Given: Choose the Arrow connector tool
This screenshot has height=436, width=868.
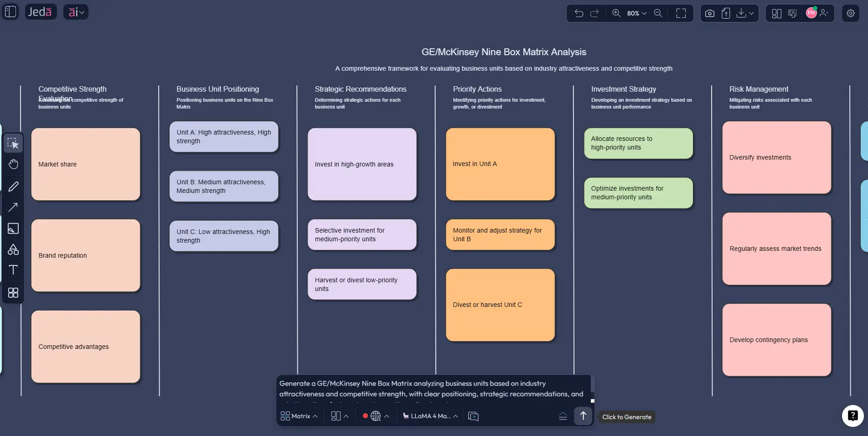Looking at the screenshot, I should (x=13, y=208).
